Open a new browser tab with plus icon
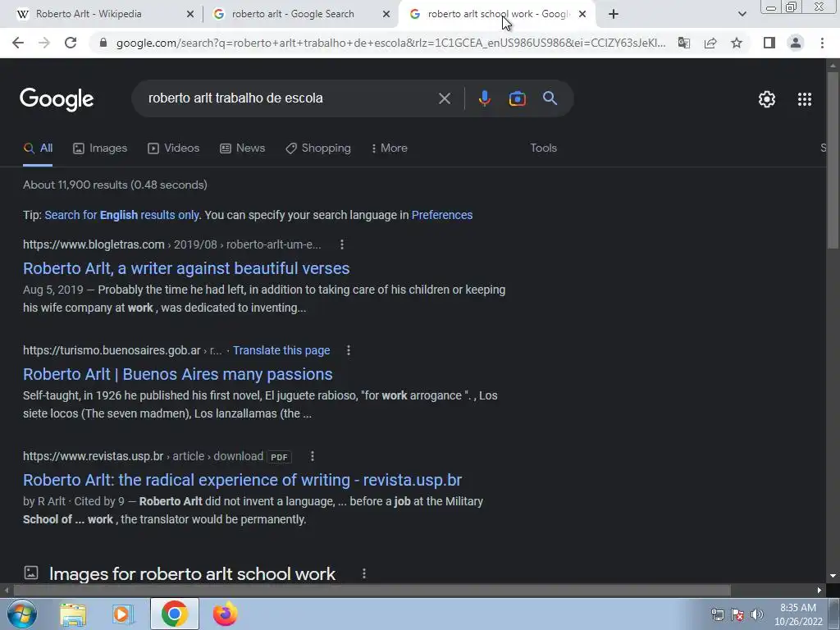The width and height of the screenshot is (840, 630). pos(614,15)
